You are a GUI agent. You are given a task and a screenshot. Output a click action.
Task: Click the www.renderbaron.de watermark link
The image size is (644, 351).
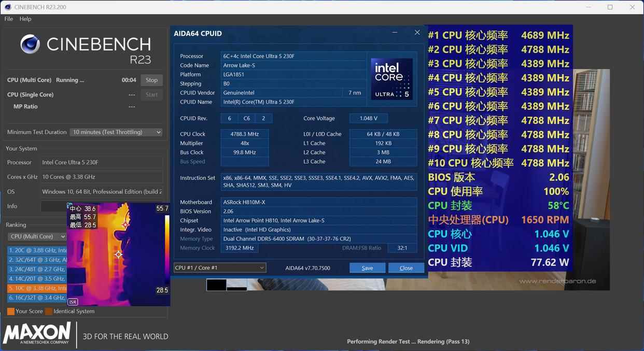point(557,281)
